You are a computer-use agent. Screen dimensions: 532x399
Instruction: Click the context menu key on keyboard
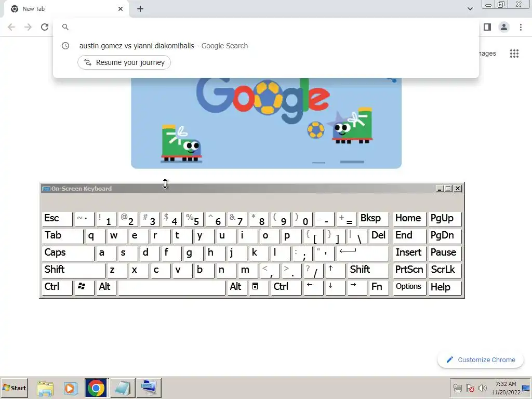pyautogui.click(x=259, y=287)
